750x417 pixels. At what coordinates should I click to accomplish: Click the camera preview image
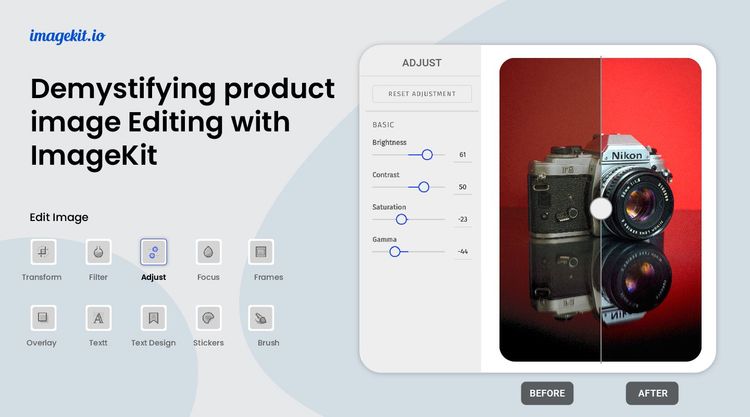(x=600, y=209)
